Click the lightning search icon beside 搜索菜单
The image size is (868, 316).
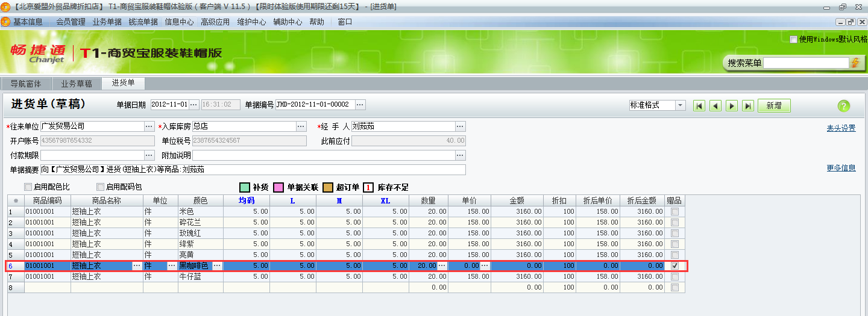(854, 63)
